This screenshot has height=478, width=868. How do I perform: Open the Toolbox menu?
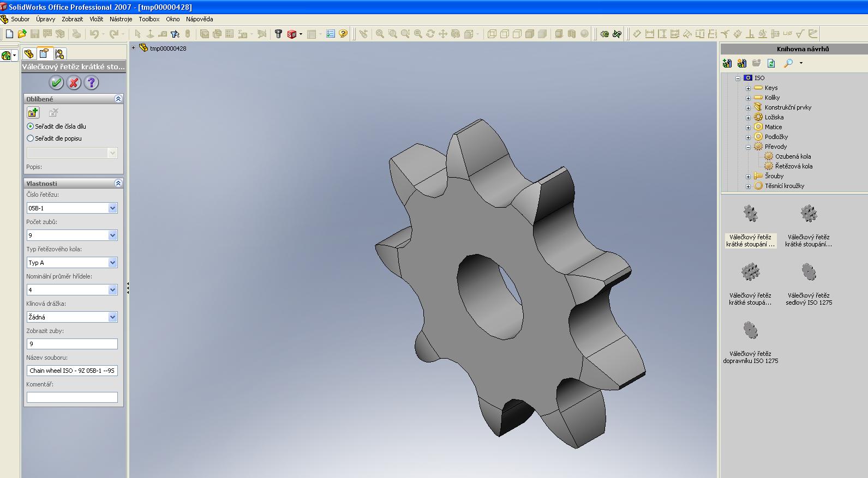[x=149, y=19]
